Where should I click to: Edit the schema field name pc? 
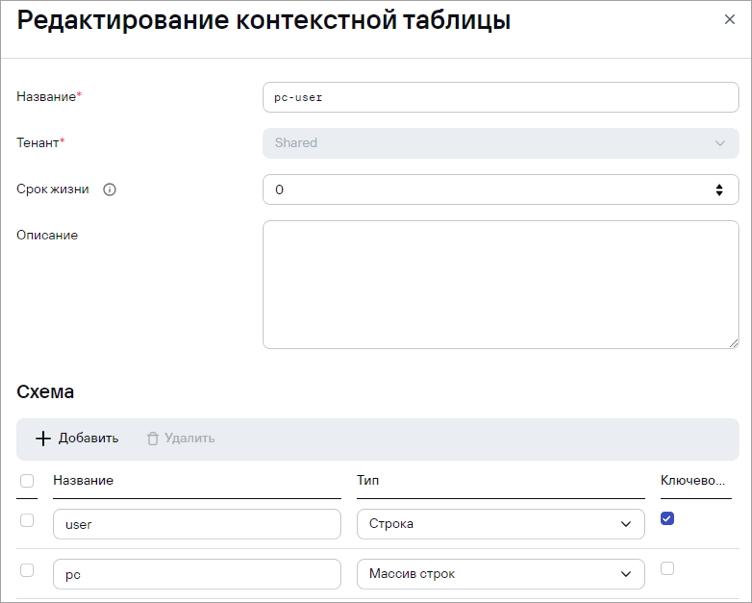197,574
